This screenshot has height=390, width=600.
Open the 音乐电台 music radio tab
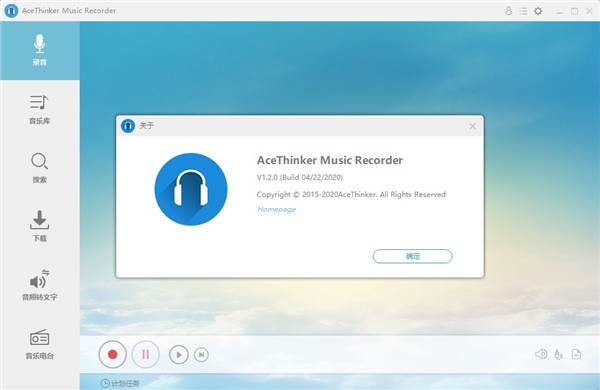[40, 344]
